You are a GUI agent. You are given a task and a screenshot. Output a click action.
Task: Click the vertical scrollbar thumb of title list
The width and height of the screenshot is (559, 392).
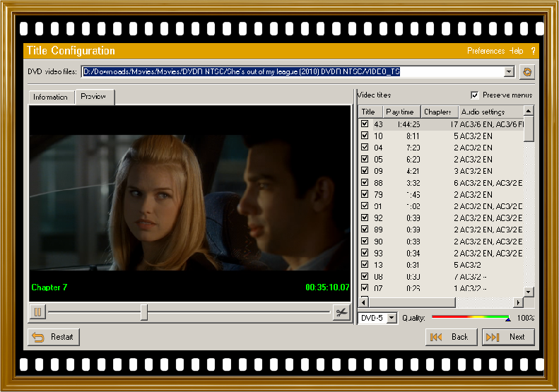(529, 129)
